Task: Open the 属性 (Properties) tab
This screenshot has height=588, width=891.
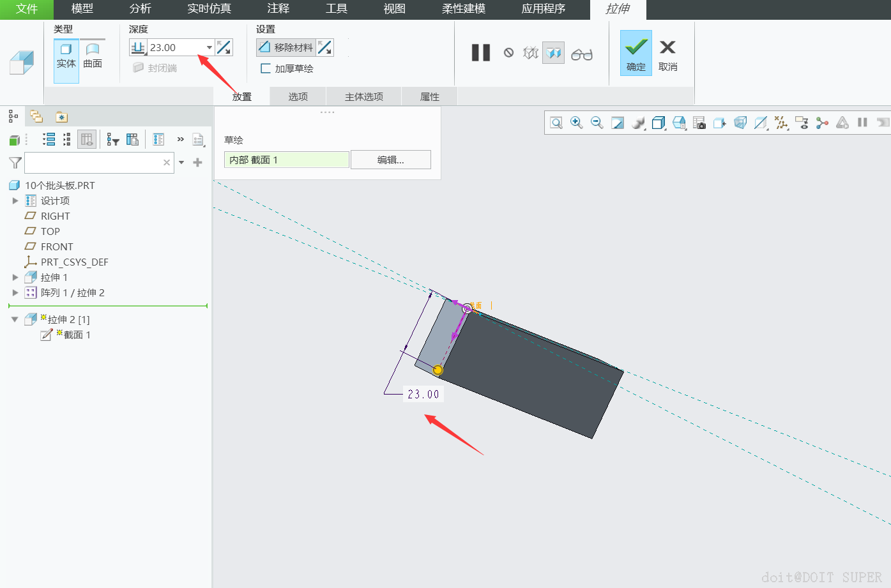Action: point(430,96)
